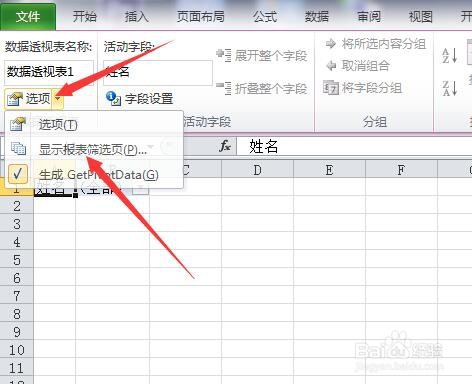Sort descending Z to A icon
Image resolution: width=472 pixels, height=384 pixels.
[450, 88]
